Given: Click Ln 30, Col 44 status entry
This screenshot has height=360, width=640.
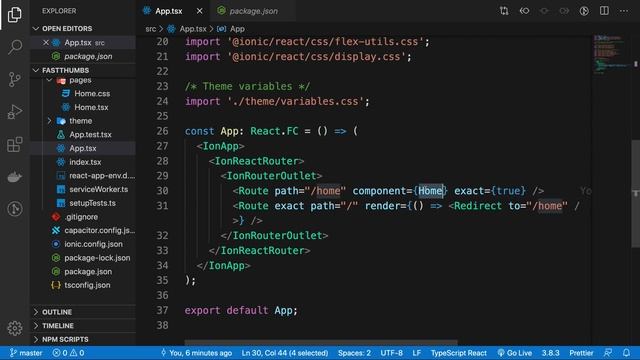Looking at the screenshot, I should (285, 353).
